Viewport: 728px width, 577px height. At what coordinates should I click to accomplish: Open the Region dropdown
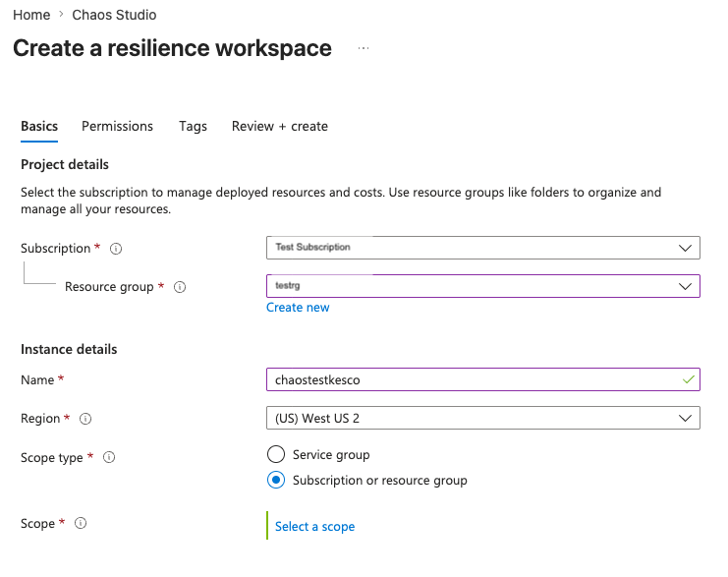pos(482,418)
